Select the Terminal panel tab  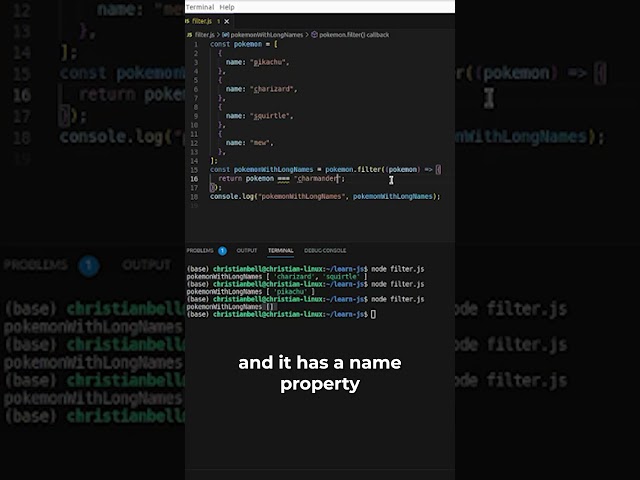(280, 251)
